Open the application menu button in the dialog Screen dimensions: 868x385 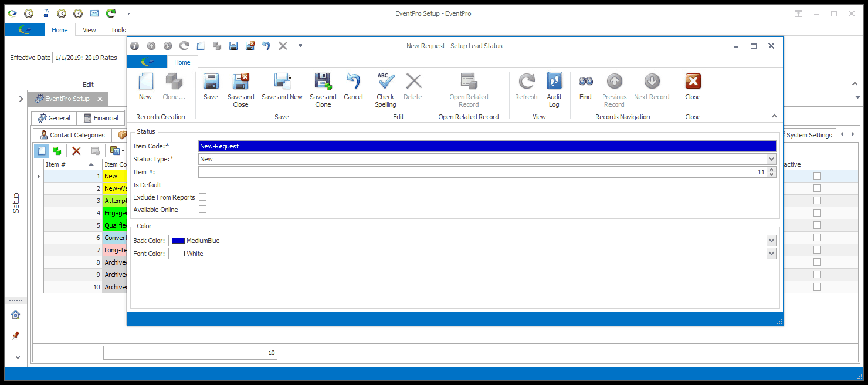pyautogui.click(x=147, y=62)
